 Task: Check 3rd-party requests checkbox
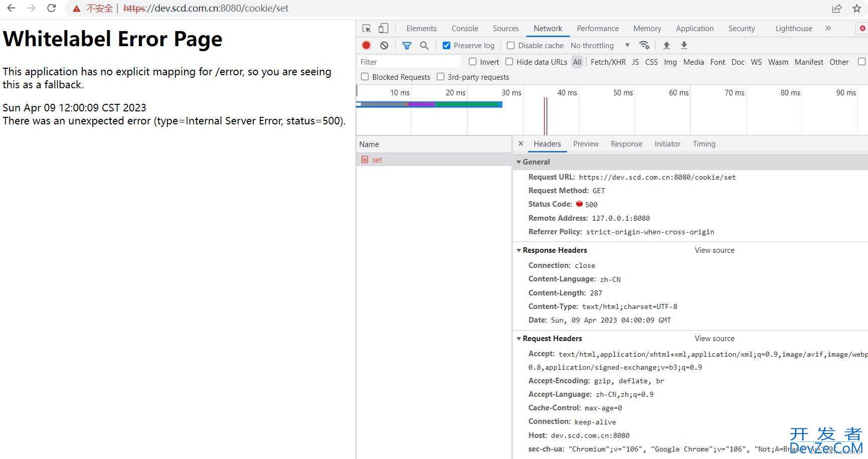click(x=440, y=76)
